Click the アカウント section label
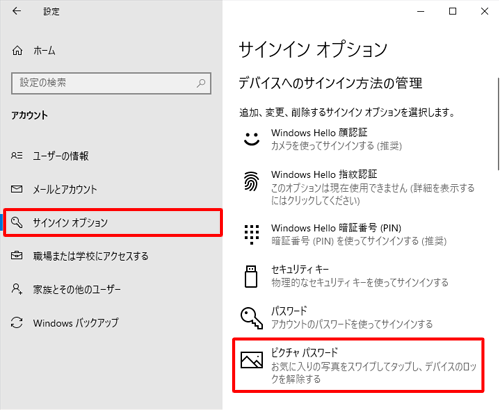500x410 pixels. pos(29,115)
